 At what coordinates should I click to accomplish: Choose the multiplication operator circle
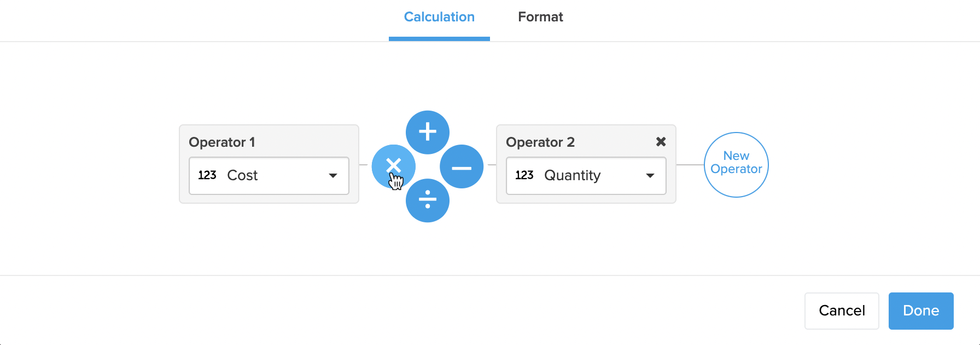tap(393, 166)
